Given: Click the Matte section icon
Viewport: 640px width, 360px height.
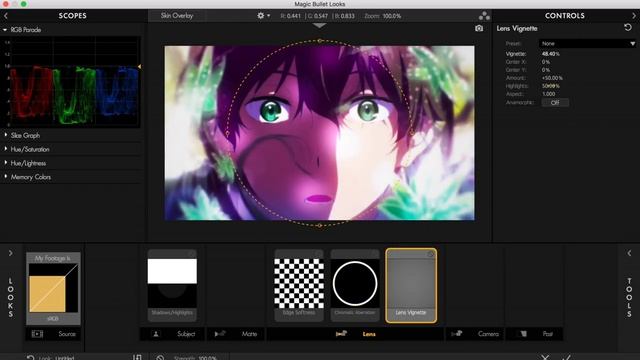Looking at the screenshot, I should tap(220, 334).
